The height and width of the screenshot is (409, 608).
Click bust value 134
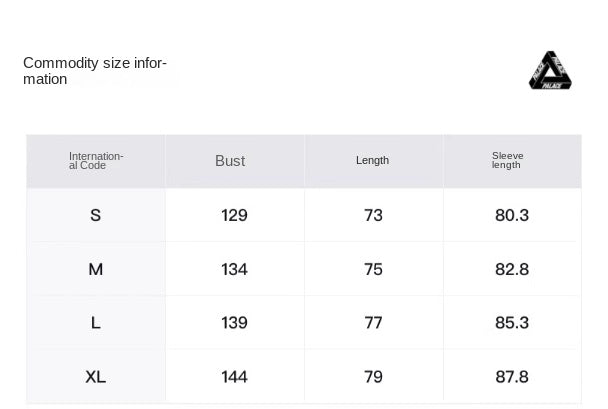click(234, 269)
